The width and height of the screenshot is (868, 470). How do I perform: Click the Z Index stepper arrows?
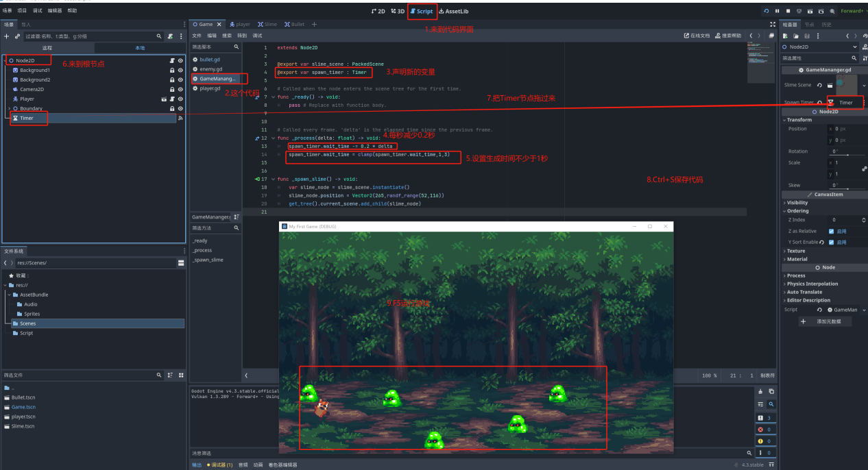point(864,220)
